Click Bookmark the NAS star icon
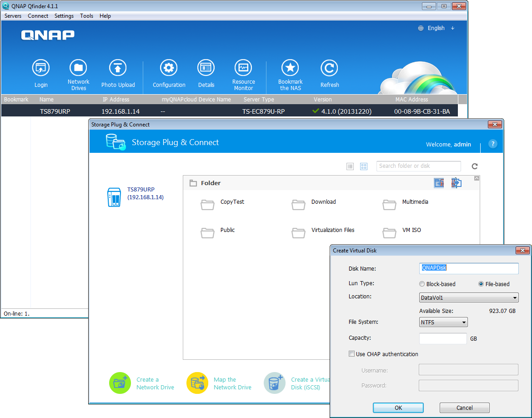 point(290,68)
